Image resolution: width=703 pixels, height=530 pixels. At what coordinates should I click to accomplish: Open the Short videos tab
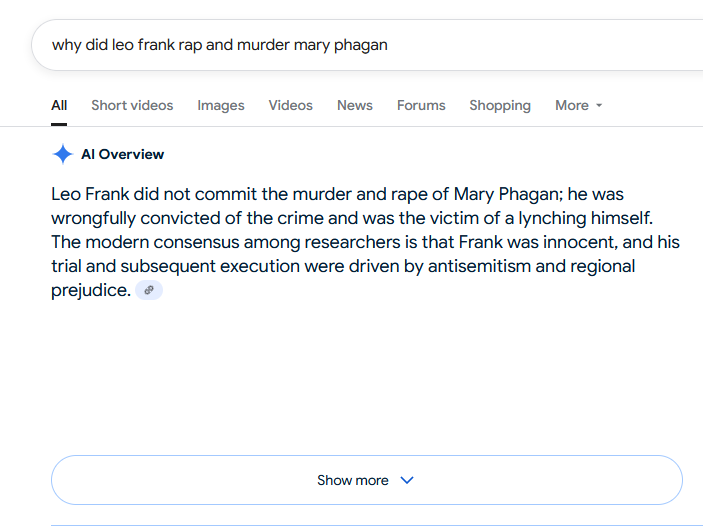click(132, 105)
